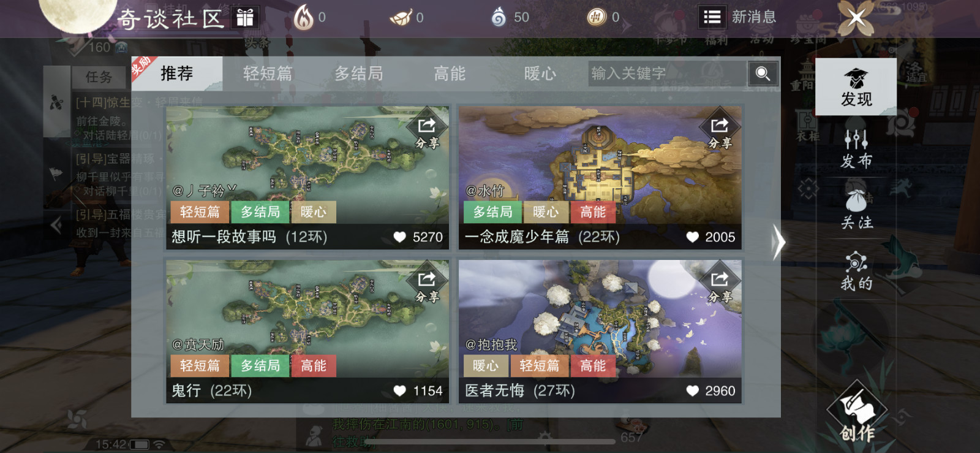The image size is (980, 453).
Task: Switch to the 多结局 tab
Action: pyautogui.click(x=358, y=74)
